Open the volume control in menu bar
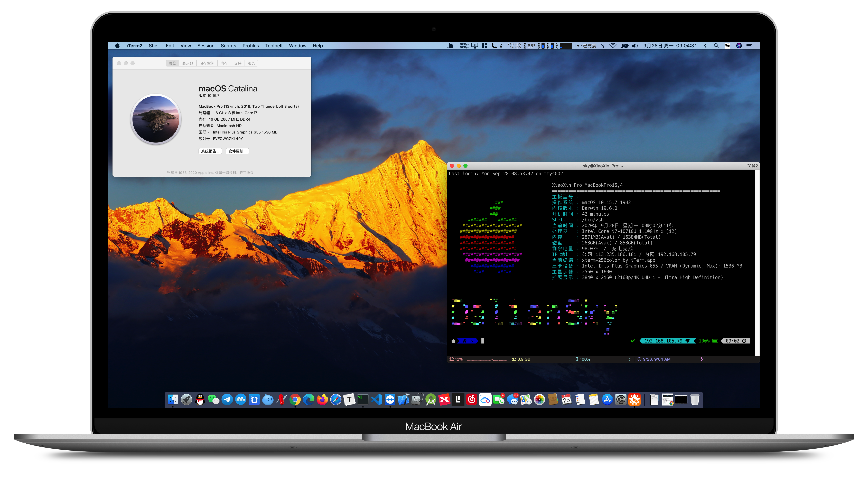Image resolution: width=868 pixels, height=477 pixels. pyautogui.click(x=635, y=46)
